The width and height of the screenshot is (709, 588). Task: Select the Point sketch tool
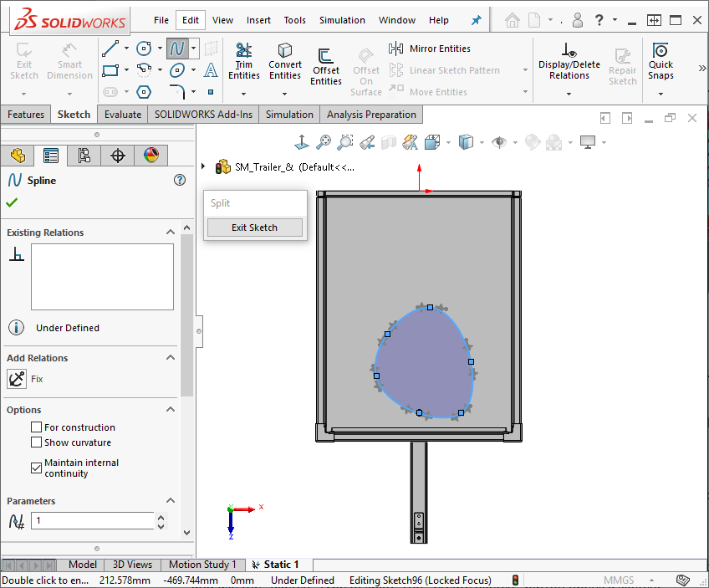click(211, 92)
